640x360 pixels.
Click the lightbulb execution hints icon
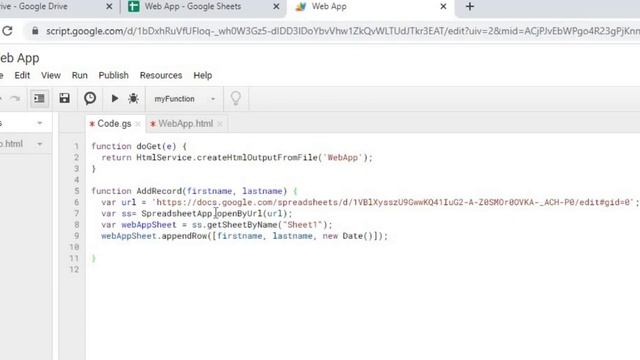[x=236, y=98]
